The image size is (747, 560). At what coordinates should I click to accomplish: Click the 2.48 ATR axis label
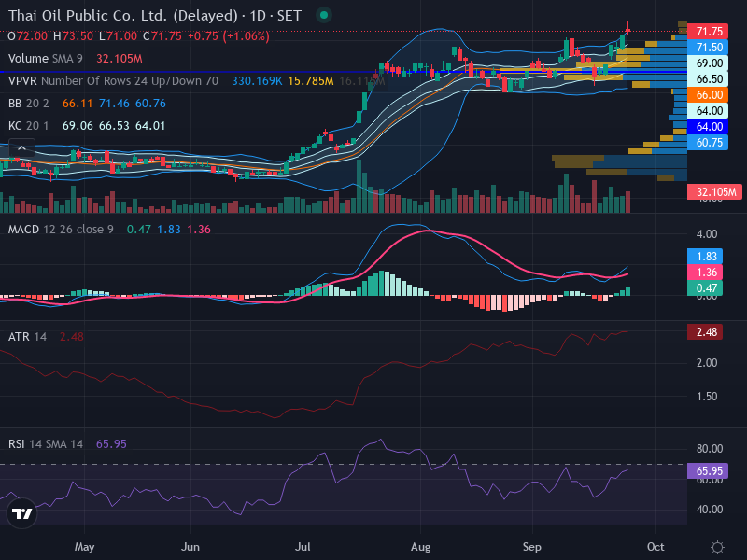pyautogui.click(x=705, y=332)
